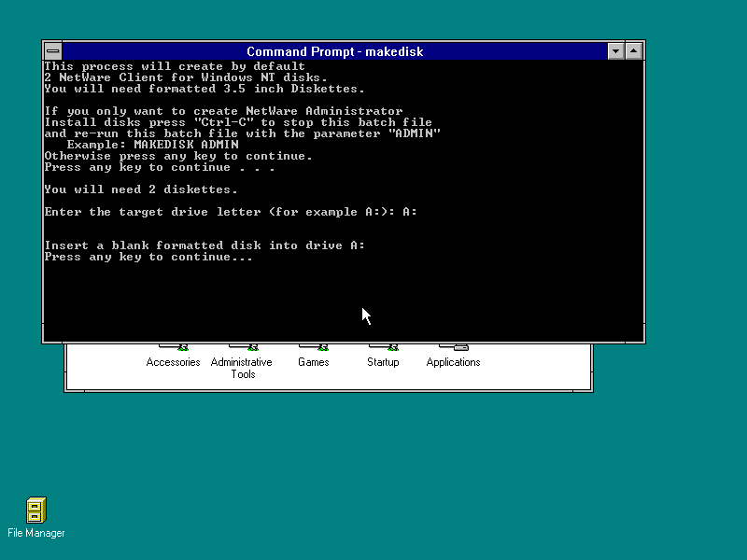The width and height of the screenshot is (747, 560).
Task: Minimize the Command Prompt window
Action: click(x=615, y=51)
